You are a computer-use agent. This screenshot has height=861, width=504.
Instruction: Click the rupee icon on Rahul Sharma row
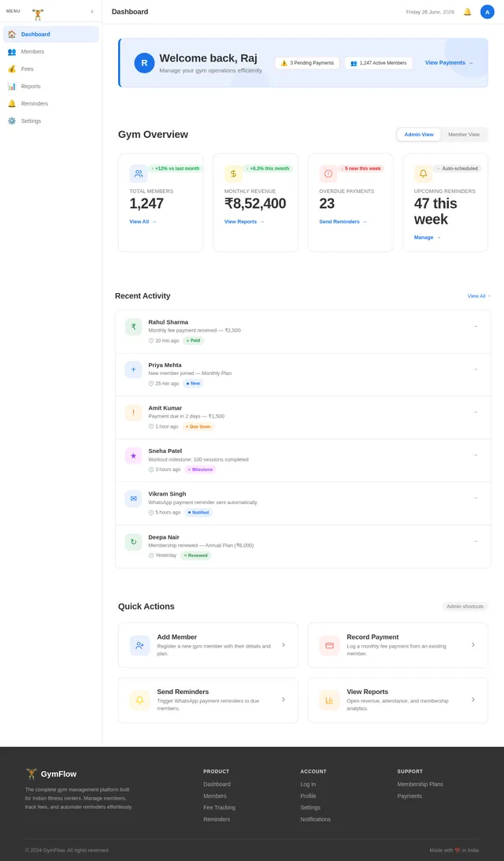pyautogui.click(x=133, y=327)
